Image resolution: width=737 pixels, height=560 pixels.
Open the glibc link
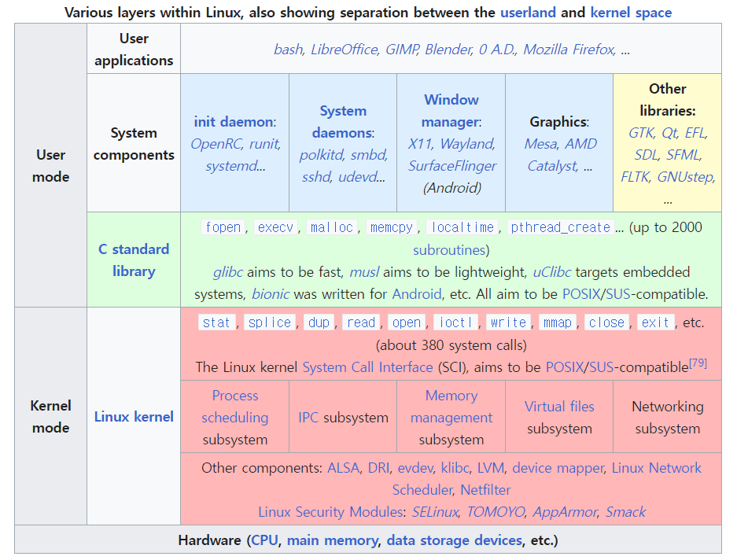(x=228, y=272)
